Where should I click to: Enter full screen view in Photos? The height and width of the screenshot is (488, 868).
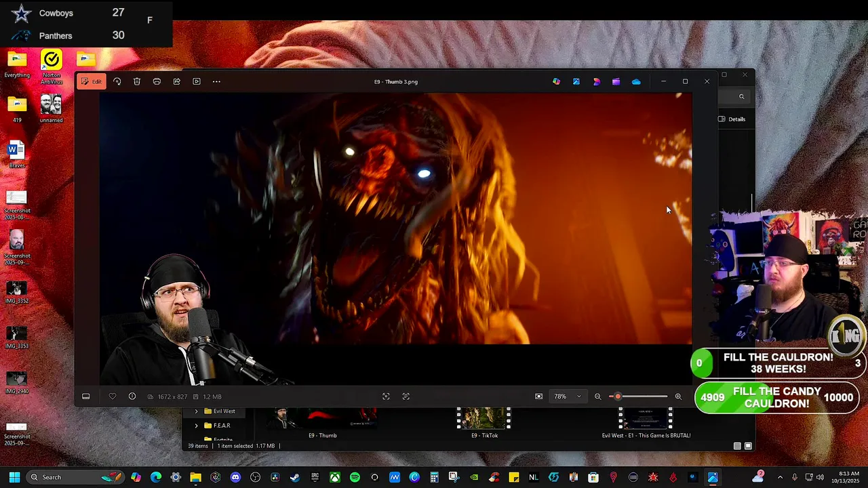(386, 396)
